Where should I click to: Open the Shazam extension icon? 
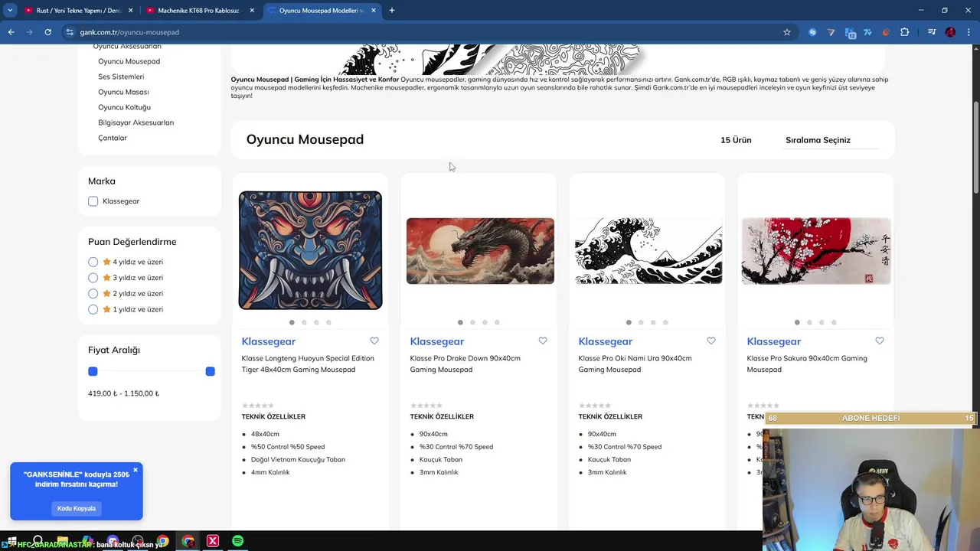[812, 32]
